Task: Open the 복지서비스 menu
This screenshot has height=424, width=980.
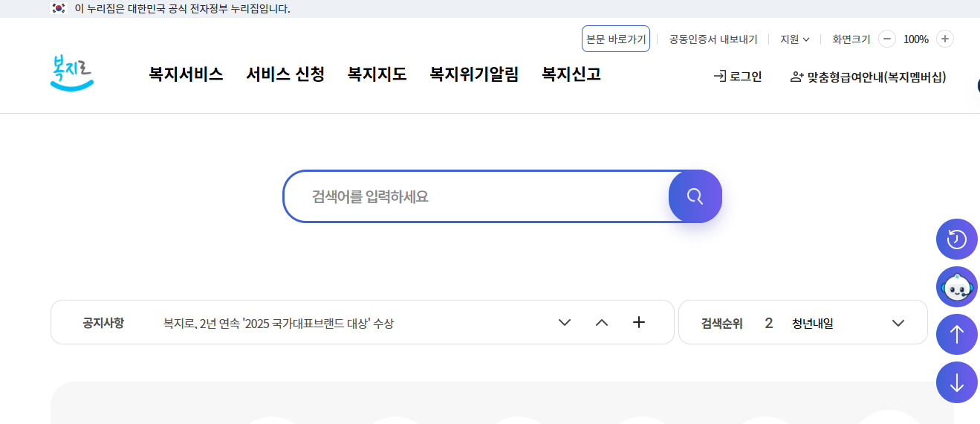Action: [186, 74]
